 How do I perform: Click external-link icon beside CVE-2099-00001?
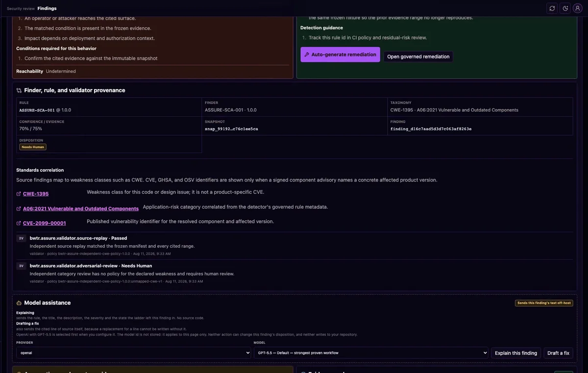click(19, 223)
